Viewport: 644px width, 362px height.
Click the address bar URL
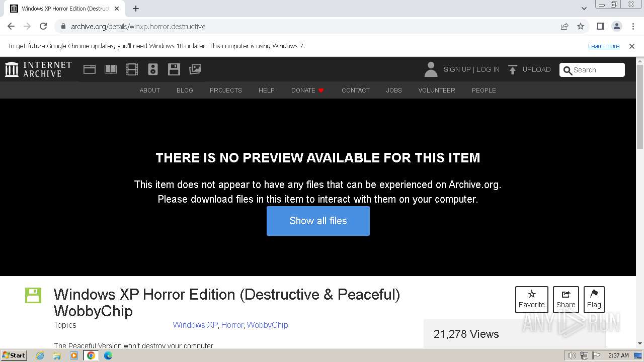pyautogui.click(x=138, y=26)
